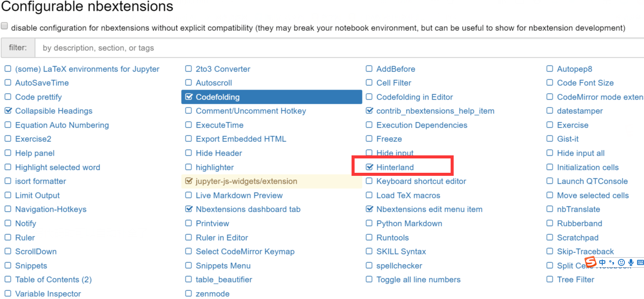Open the emoji smiley icon in IME bar

(621, 262)
